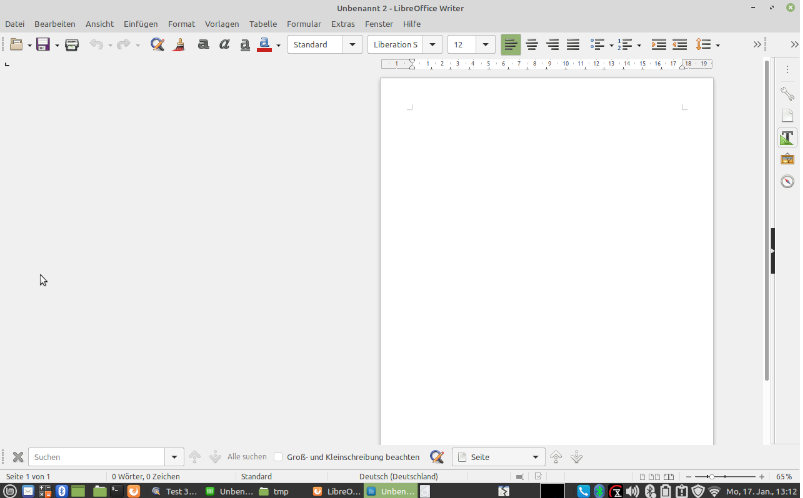The height and width of the screenshot is (498, 803).
Task: Switch to the tmp folder taskbar window
Action: tap(274, 491)
